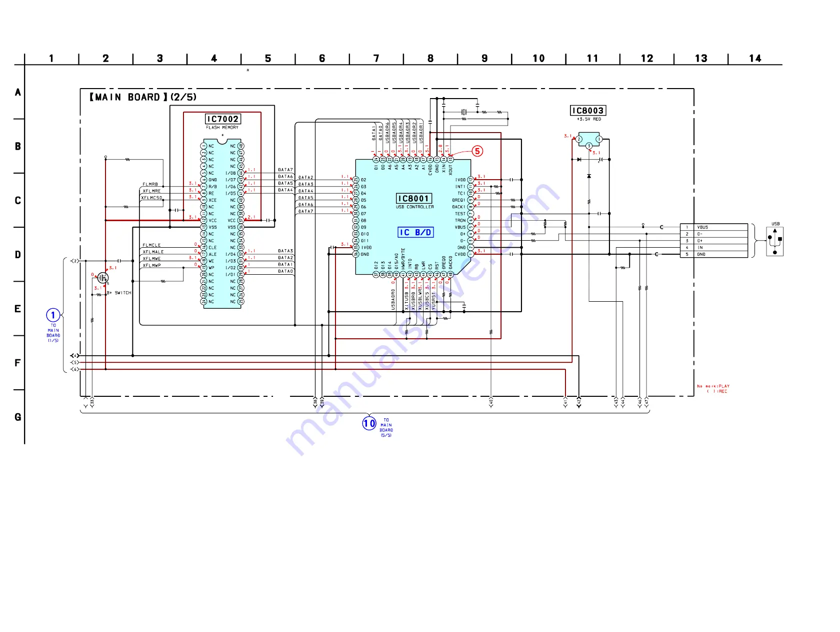Click the IC8003 regulator package symbol
The image size is (840, 632).
point(589,139)
